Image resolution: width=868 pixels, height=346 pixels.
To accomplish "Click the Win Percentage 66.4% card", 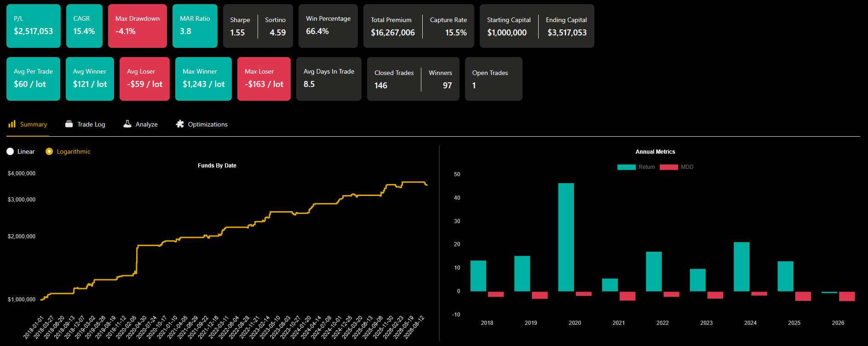I will pos(328,26).
